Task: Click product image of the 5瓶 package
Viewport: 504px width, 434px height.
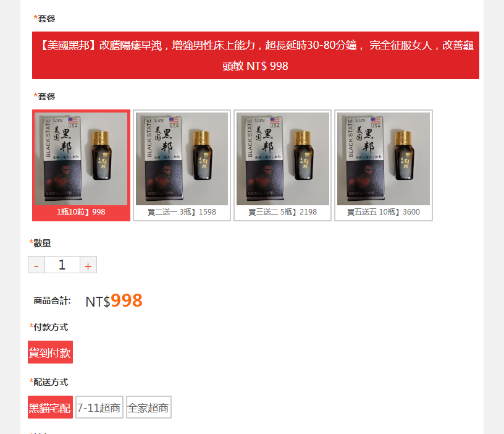Action: tap(282, 159)
